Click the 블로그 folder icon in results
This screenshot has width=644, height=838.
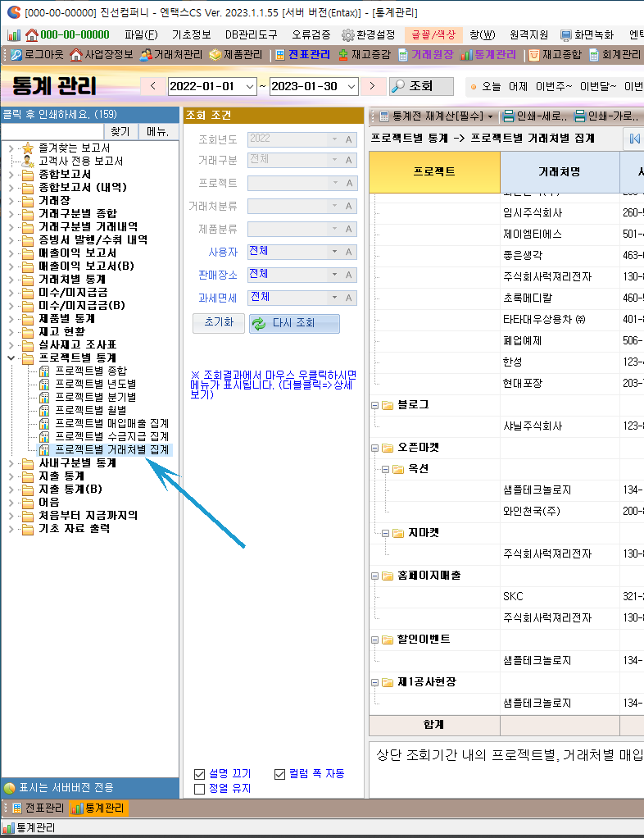point(388,405)
